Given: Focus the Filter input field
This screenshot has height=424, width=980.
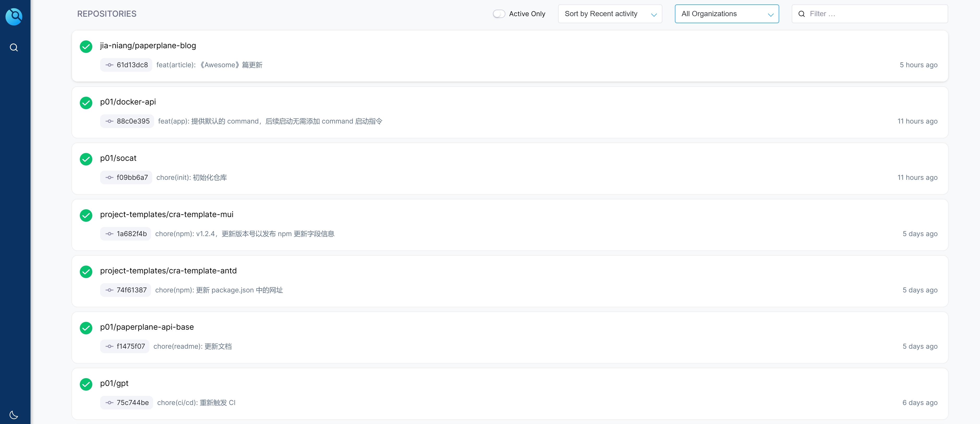Looking at the screenshot, I should pos(875,14).
